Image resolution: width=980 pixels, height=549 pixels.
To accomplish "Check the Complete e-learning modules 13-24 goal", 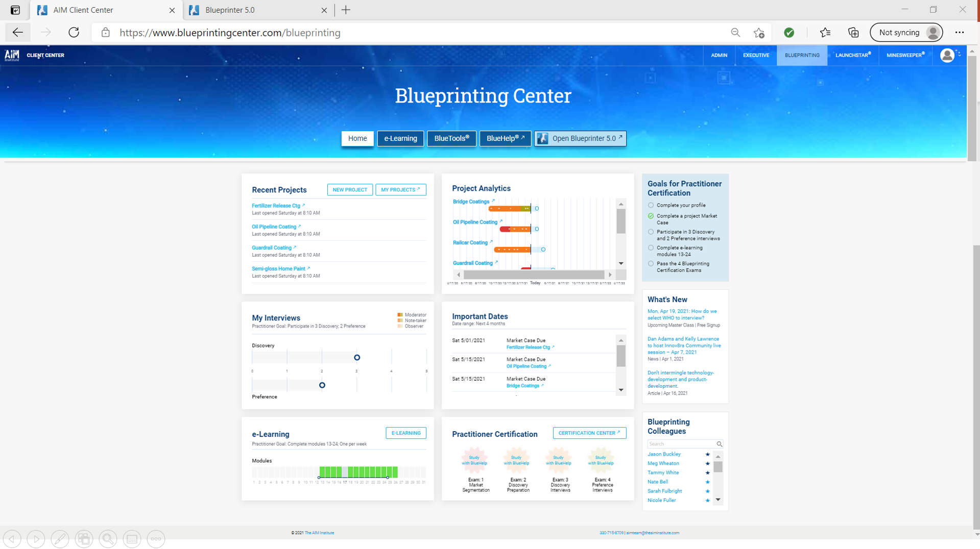I will pyautogui.click(x=651, y=247).
